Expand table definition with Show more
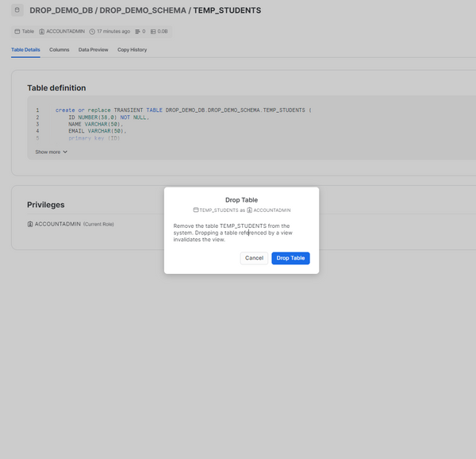Image resolution: width=476 pixels, height=459 pixels. 51,152
